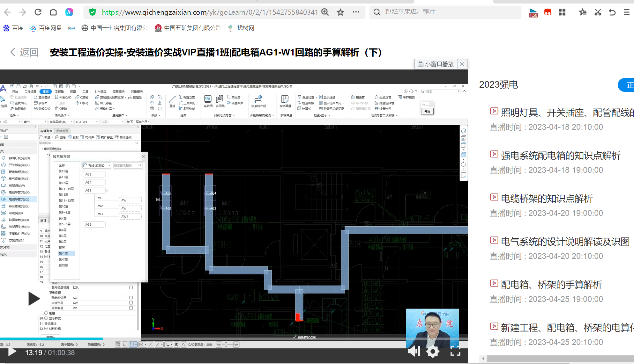Screen dimensions: 634x364
Task: Open the 电气 discipline dropdown
Action: [x=35, y=122]
